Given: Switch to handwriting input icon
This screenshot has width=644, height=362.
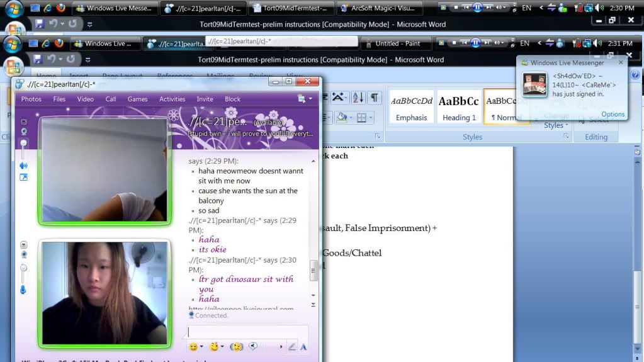Looking at the screenshot, I should pyautogui.click(x=291, y=347).
